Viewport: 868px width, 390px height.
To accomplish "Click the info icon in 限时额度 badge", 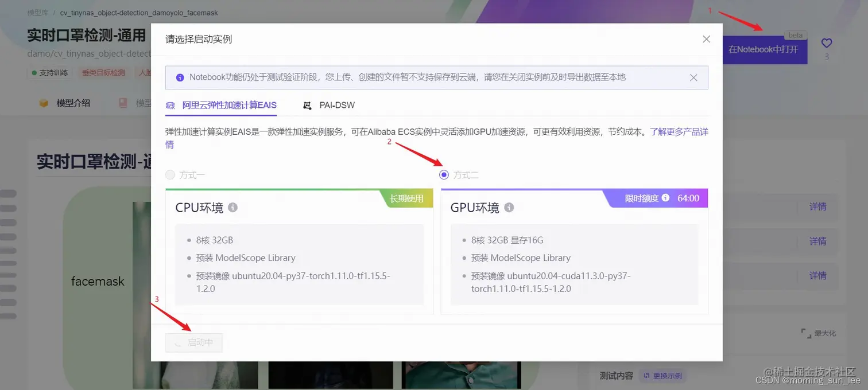I will 665,198.
